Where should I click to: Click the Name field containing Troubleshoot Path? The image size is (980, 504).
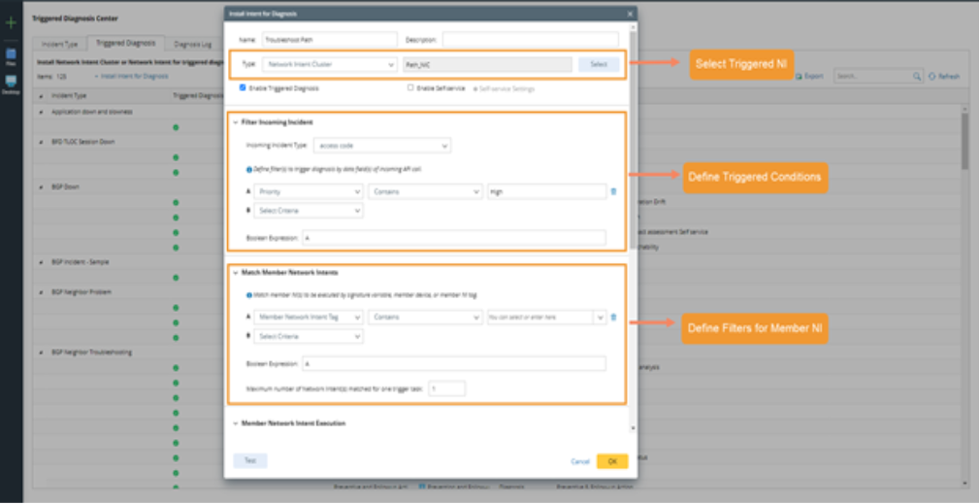[x=329, y=40]
